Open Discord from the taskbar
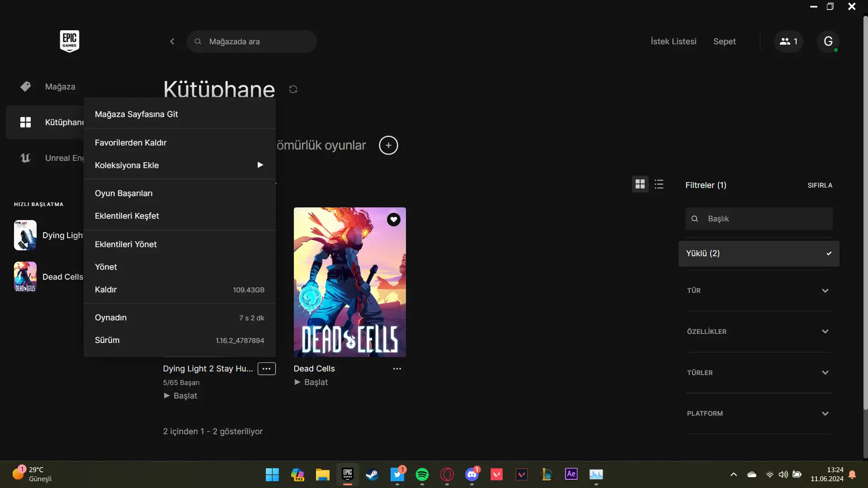868x488 pixels. pyautogui.click(x=472, y=474)
